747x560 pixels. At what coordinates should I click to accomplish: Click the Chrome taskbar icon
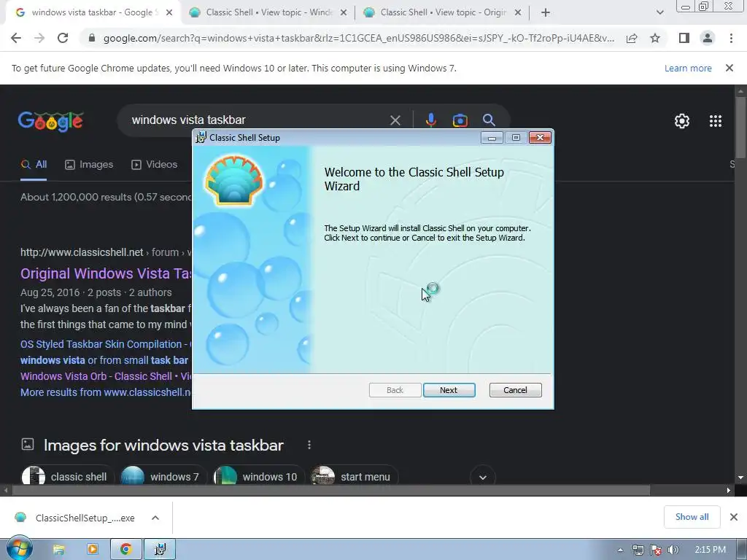(x=125, y=550)
